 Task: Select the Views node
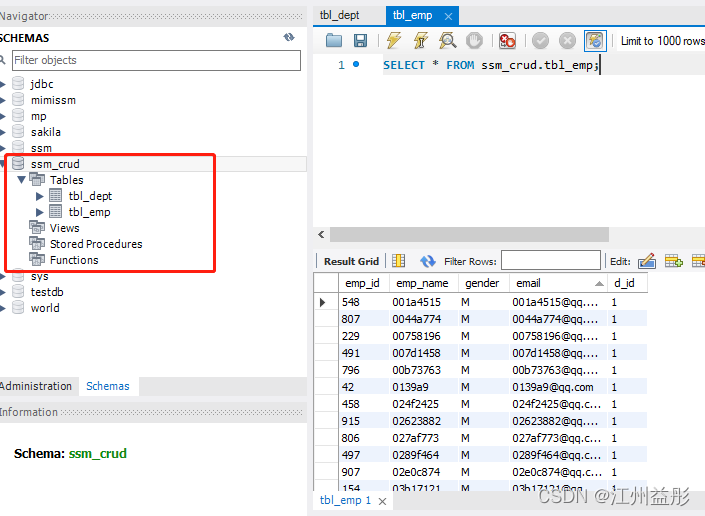pos(64,228)
